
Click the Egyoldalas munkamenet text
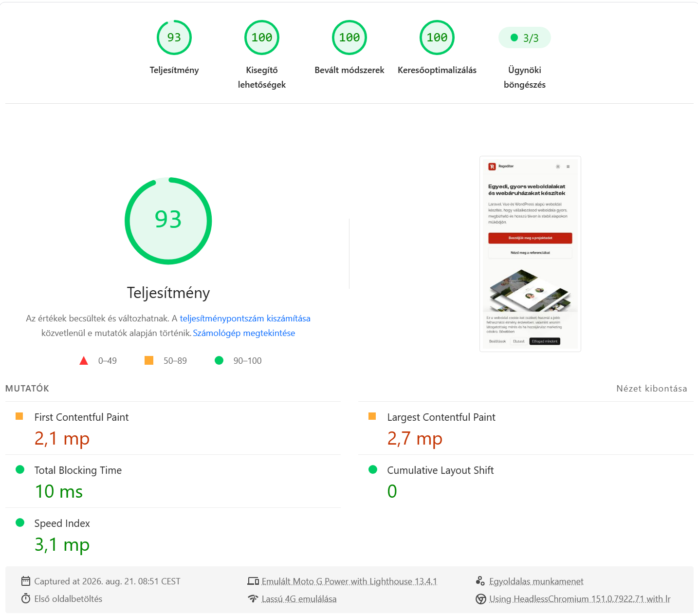(536, 581)
